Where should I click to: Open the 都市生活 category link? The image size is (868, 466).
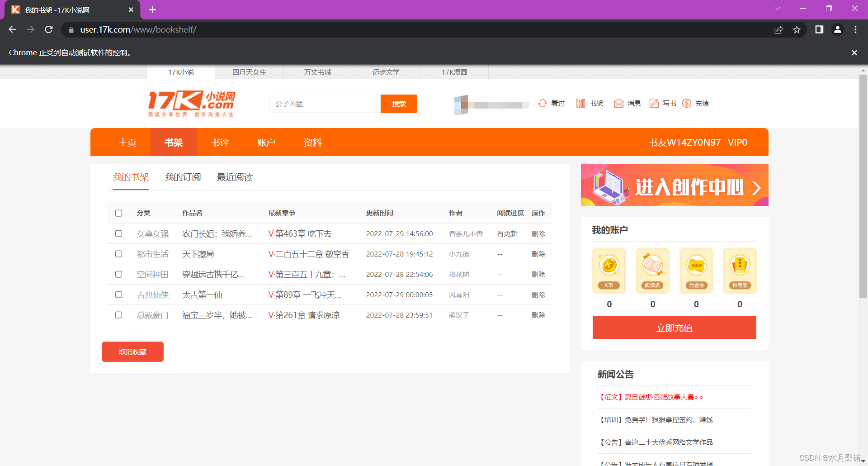coord(153,254)
